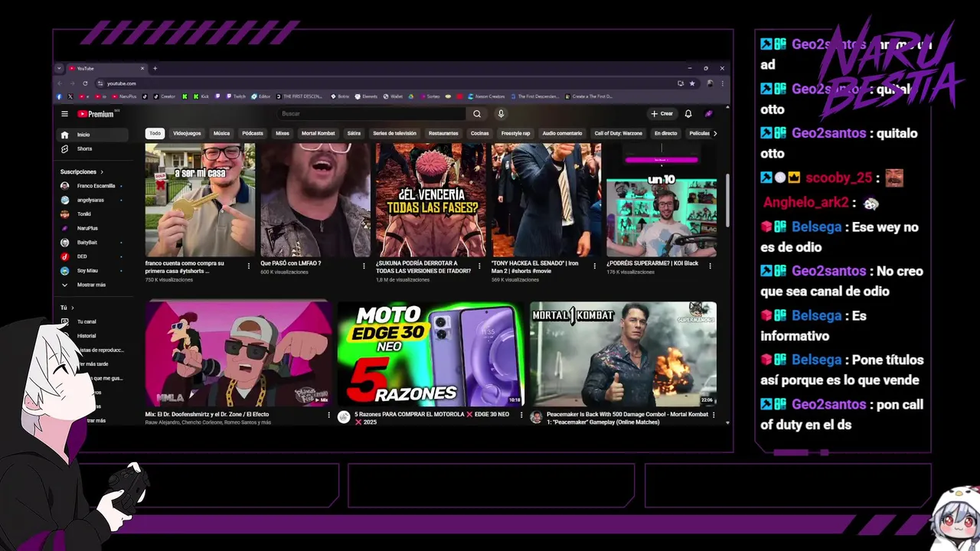The height and width of the screenshot is (551, 980).
Task: Open BaityBait subscription
Action: (x=94, y=243)
